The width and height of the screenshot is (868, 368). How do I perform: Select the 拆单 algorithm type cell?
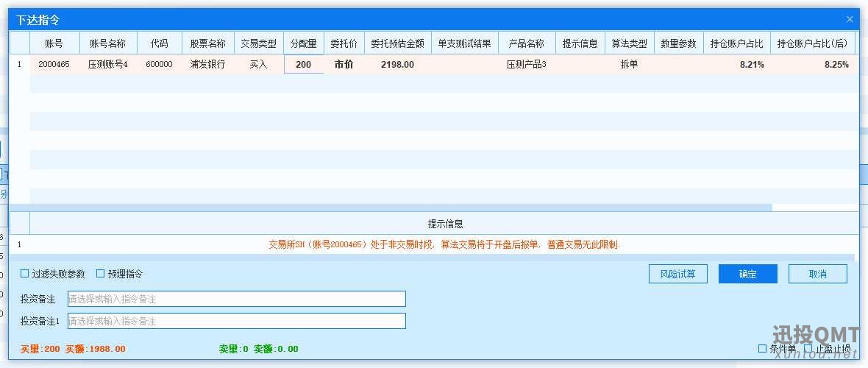coord(629,64)
